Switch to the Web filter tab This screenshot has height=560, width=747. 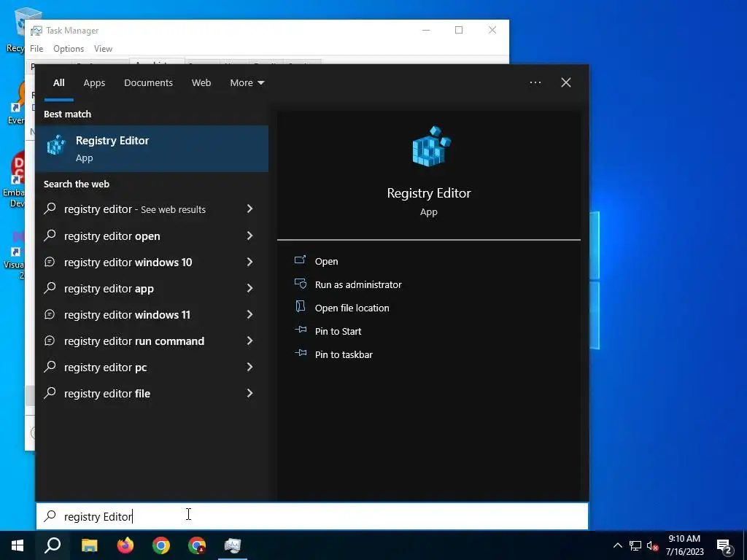coord(201,83)
